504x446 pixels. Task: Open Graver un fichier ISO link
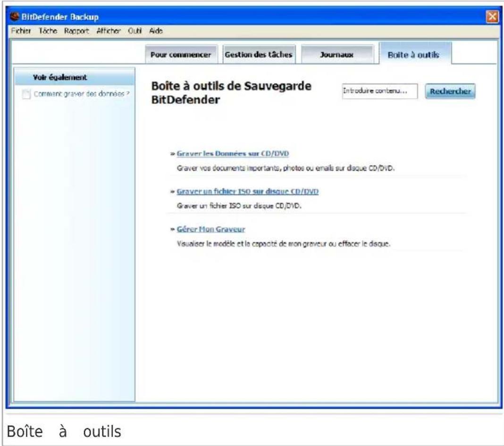coord(247,191)
